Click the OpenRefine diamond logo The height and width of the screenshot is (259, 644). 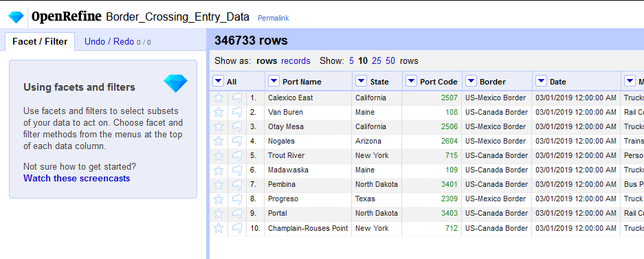(16, 16)
